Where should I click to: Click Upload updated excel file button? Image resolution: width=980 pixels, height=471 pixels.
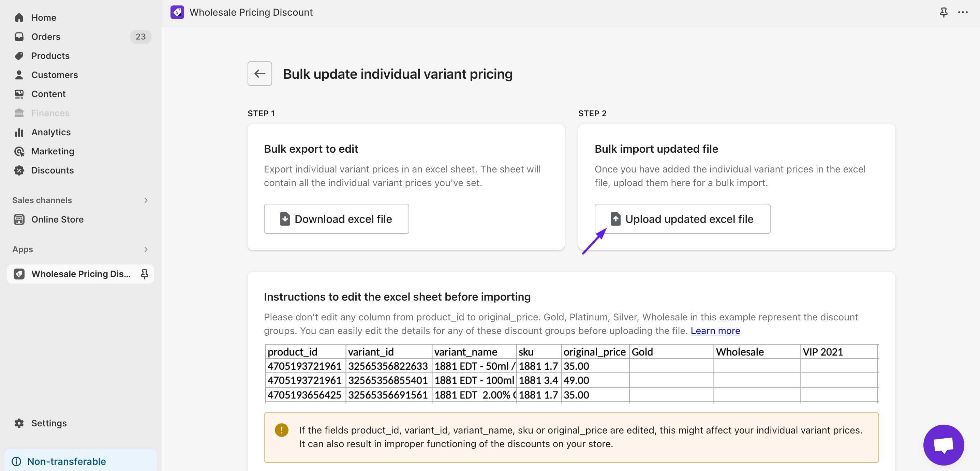point(682,218)
